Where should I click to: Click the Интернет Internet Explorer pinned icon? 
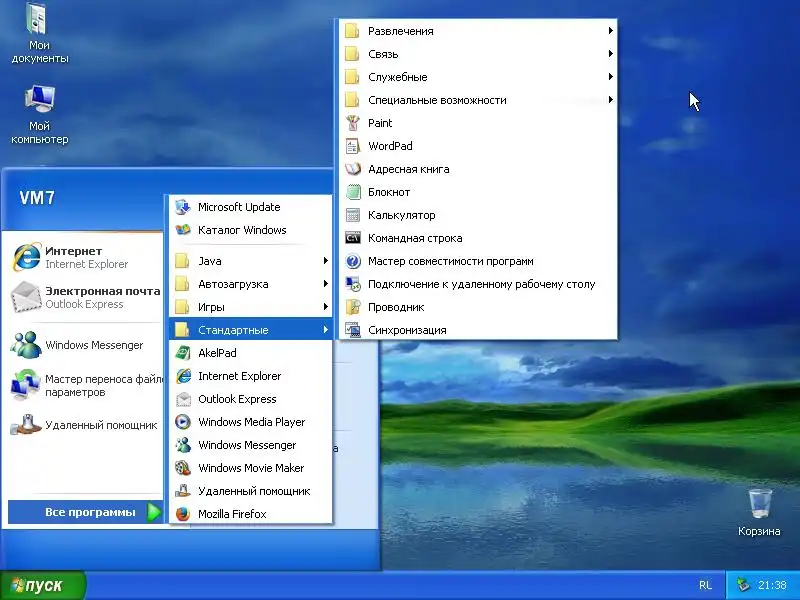pyautogui.click(x=26, y=257)
